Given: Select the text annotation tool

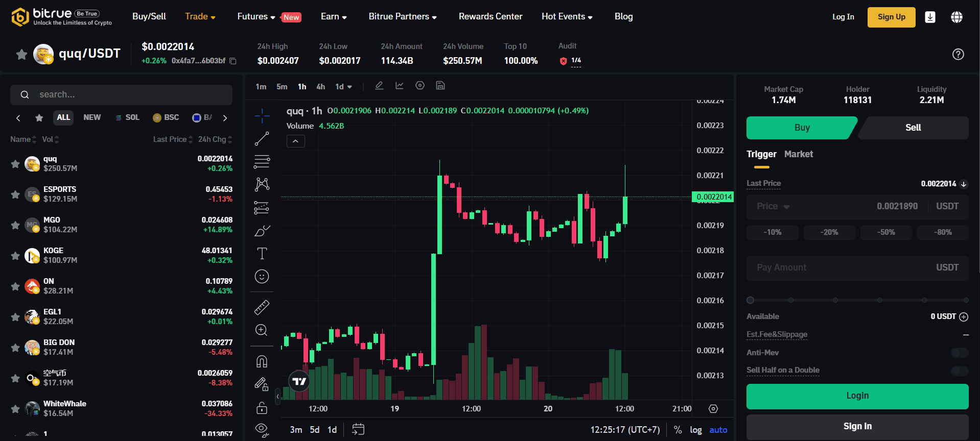Looking at the screenshot, I should [262, 254].
